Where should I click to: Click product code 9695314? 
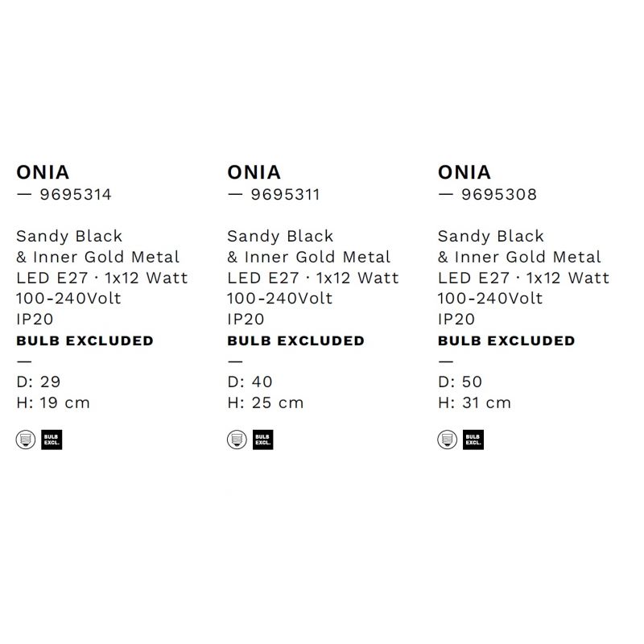point(76,195)
